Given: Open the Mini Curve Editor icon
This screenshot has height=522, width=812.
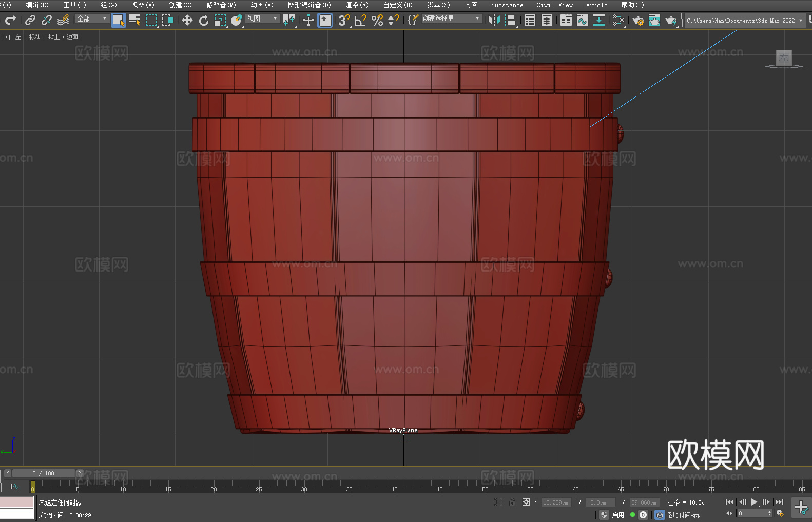Looking at the screenshot, I should [14, 486].
